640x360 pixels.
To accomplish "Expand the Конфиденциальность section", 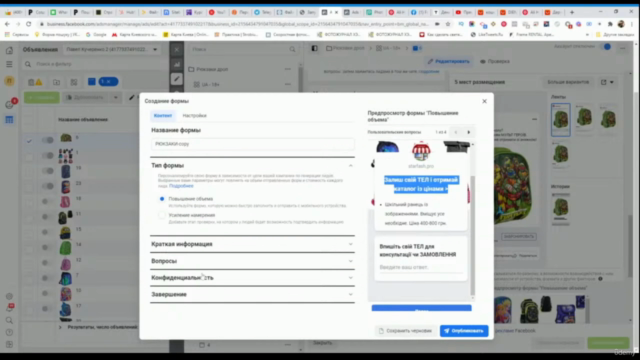I will click(x=252, y=278).
